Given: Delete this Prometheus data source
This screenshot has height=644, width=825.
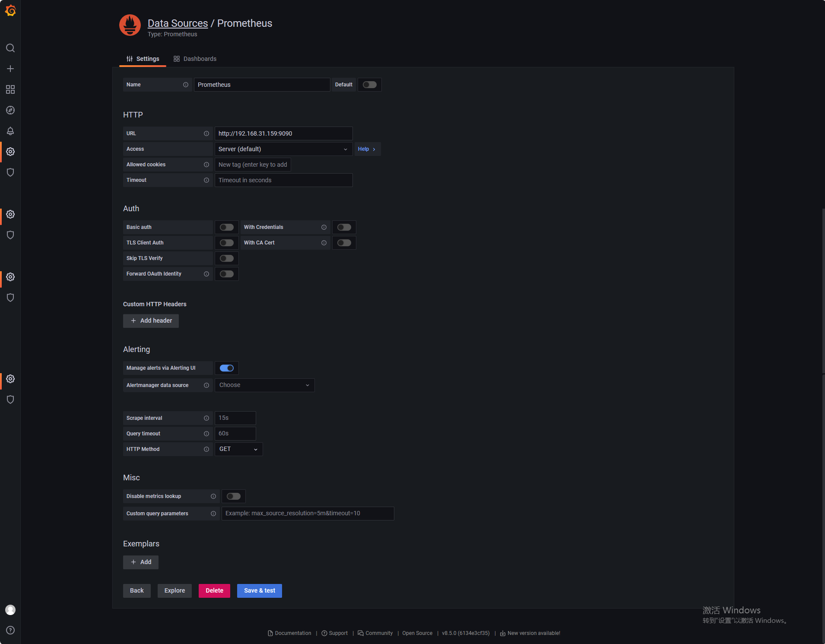Looking at the screenshot, I should click(x=214, y=591).
